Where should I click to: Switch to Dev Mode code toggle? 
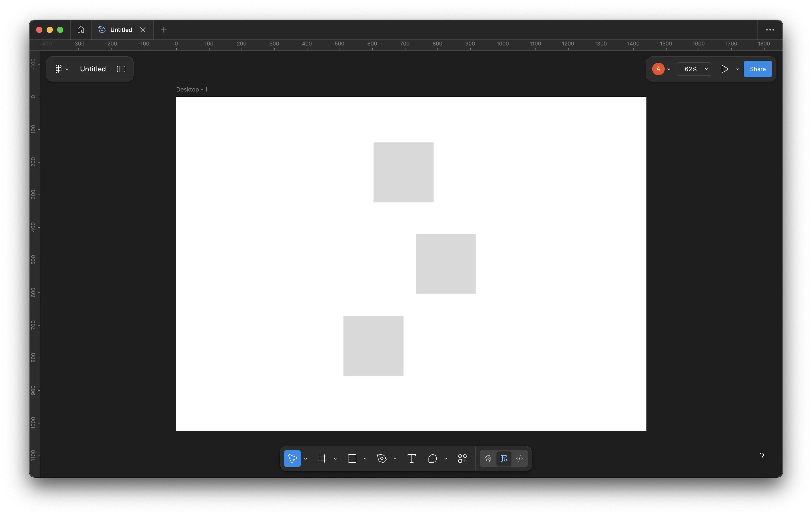tap(519, 458)
